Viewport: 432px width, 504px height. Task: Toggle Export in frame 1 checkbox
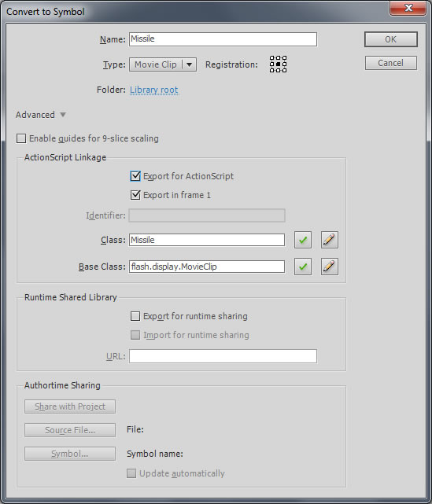point(135,195)
